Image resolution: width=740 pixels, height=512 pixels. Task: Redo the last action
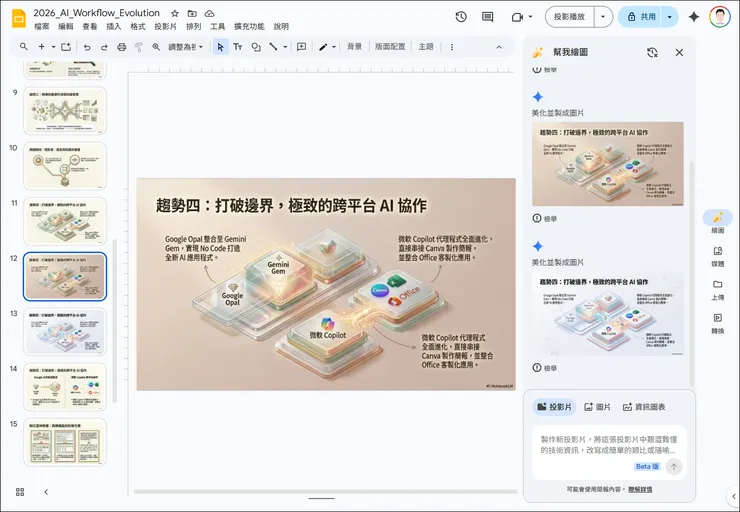point(104,47)
